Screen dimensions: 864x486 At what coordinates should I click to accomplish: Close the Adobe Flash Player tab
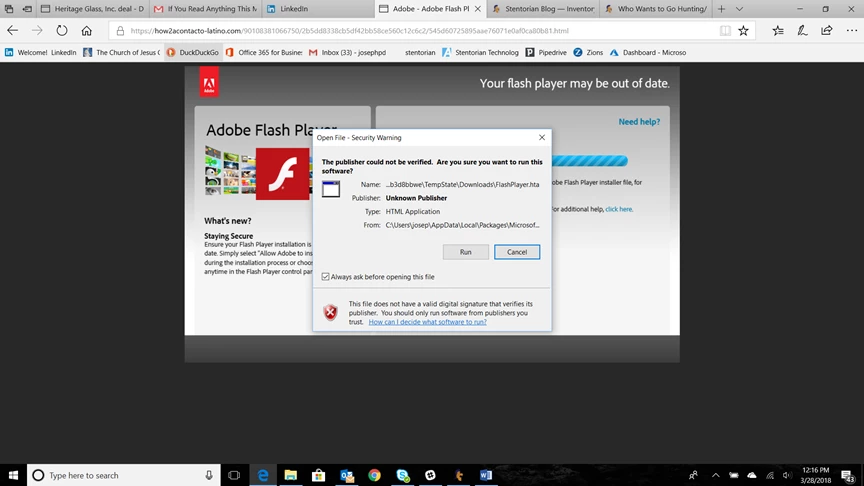pyautogui.click(x=477, y=9)
